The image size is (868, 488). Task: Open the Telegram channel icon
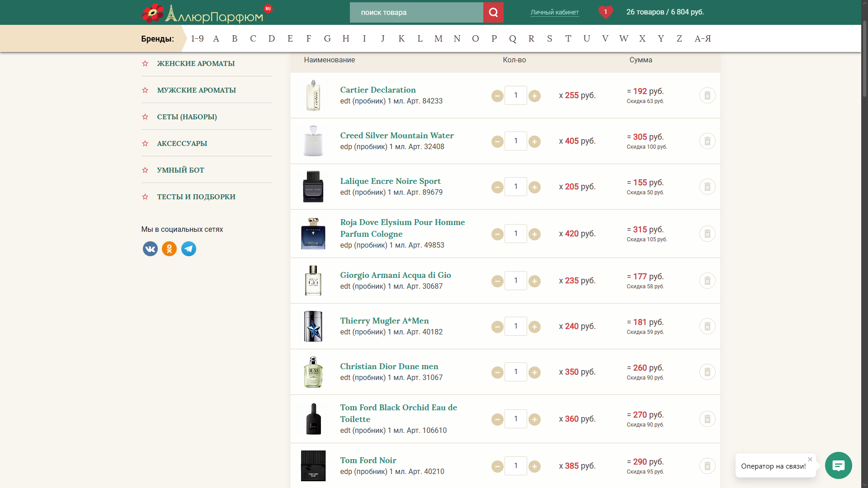pos(189,249)
